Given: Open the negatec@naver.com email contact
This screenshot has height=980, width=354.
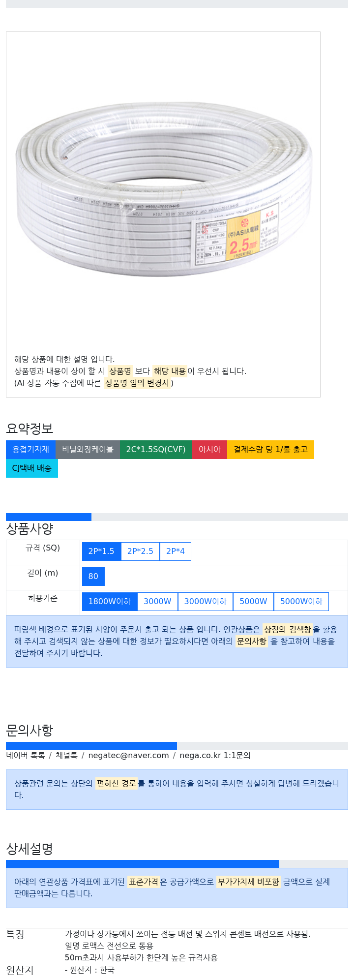Looking at the screenshot, I should coord(128,756).
